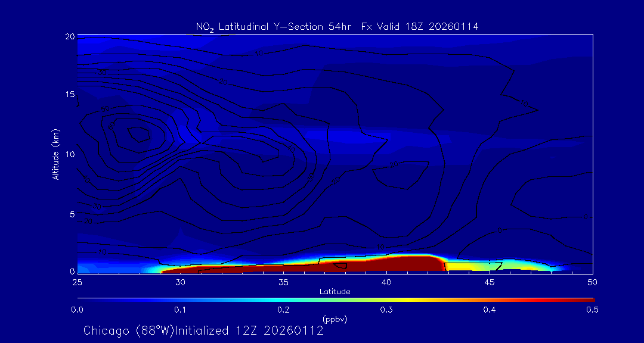The height and width of the screenshot is (343, 644).
Task: Select the latitude axis tick label 45
Action: [x=490, y=282]
